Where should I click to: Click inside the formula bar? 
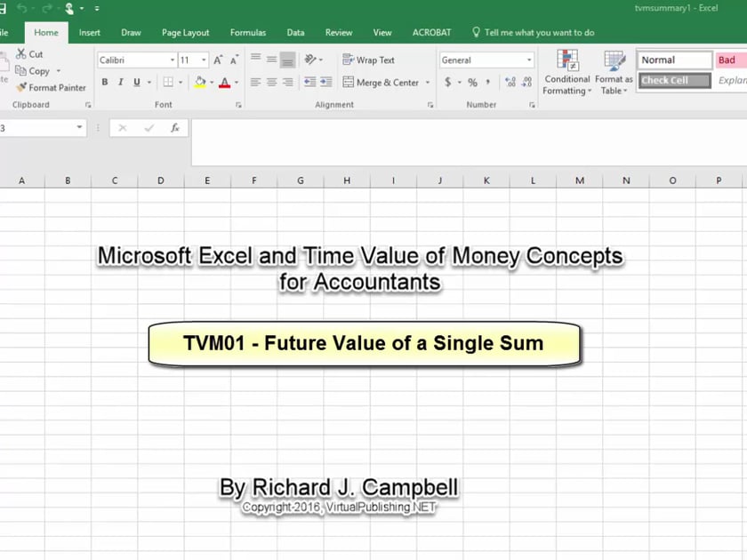point(469,142)
